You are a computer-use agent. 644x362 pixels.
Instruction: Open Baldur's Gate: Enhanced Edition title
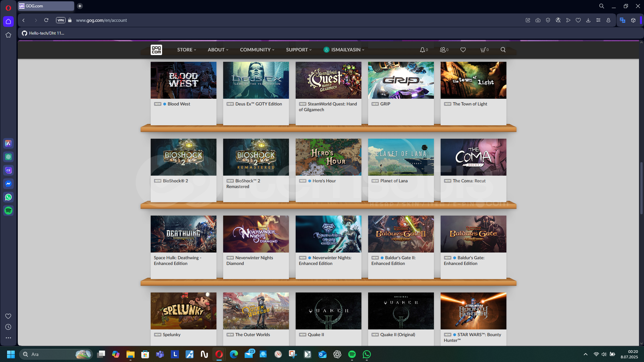coord(464,261)
